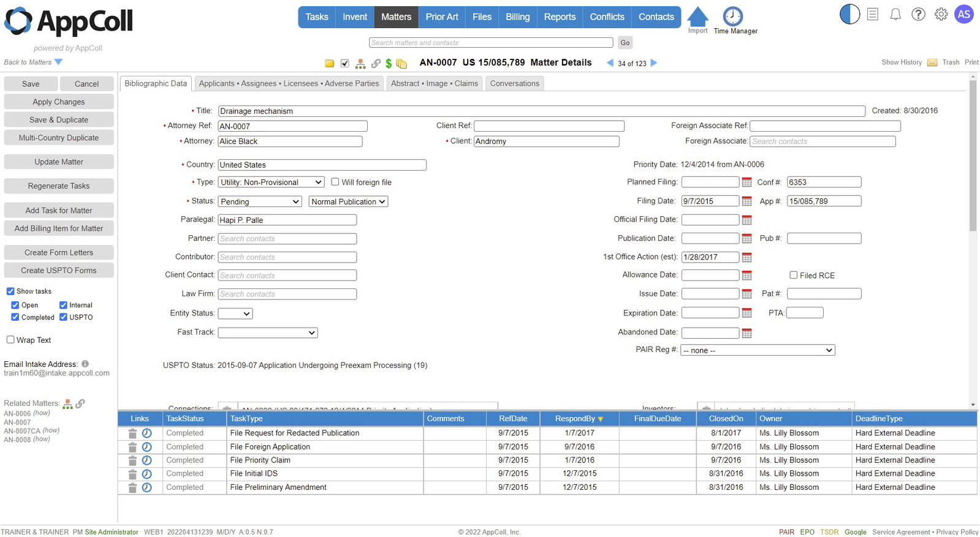Screen dimensions: 980x537
Task: Click the clock icon for File Initial IDS row
Action: pos(147,474)
